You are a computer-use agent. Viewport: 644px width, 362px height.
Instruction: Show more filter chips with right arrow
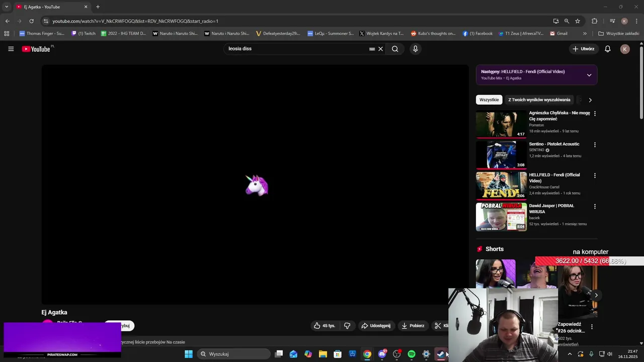590,100
